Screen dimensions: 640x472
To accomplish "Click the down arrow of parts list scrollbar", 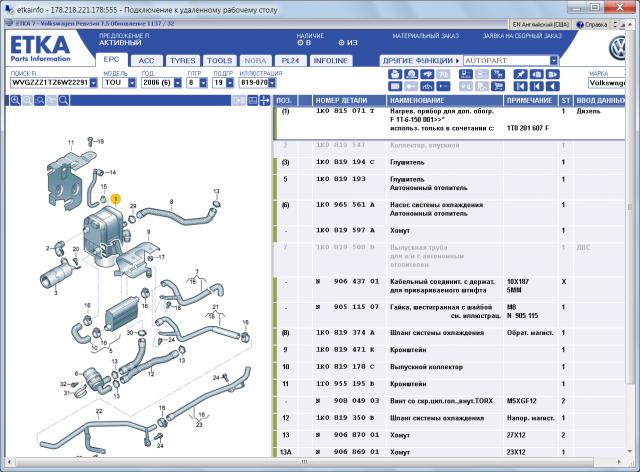I will point(630,451).
